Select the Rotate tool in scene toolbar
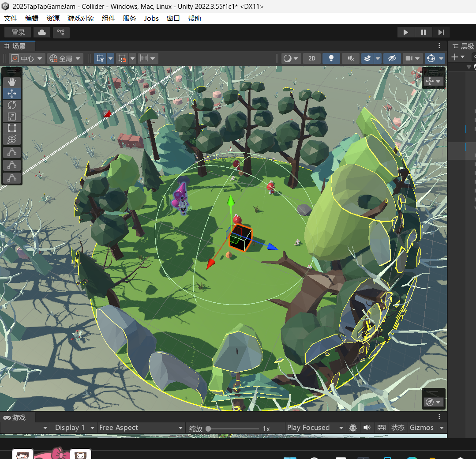Screen dimensions: 476x459 tap(12, 105)
